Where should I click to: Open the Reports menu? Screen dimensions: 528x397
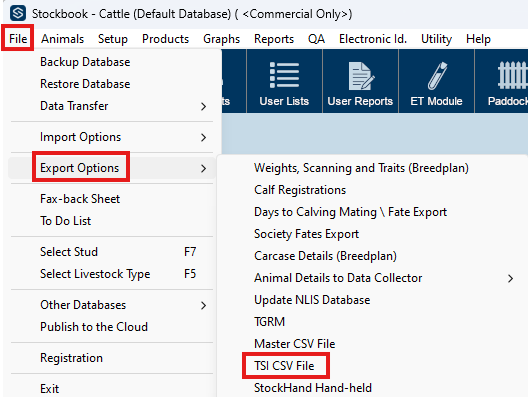(x=274, y=39)
